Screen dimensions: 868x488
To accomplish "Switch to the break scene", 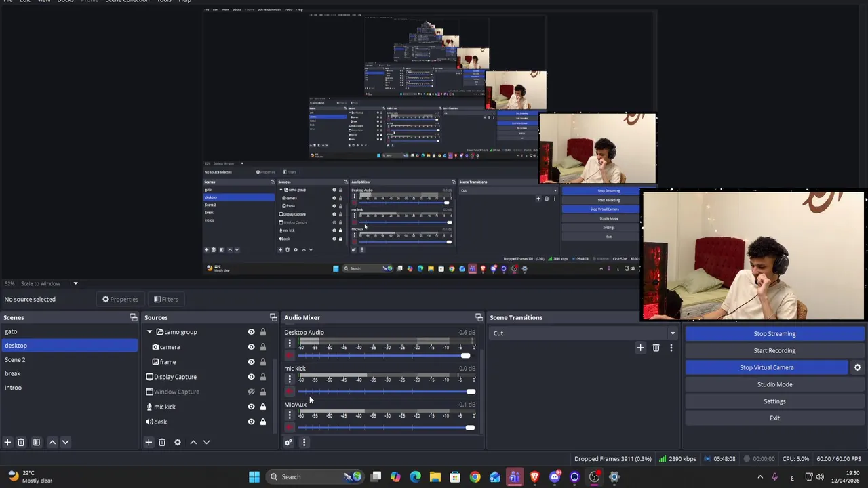I will 68,373.
